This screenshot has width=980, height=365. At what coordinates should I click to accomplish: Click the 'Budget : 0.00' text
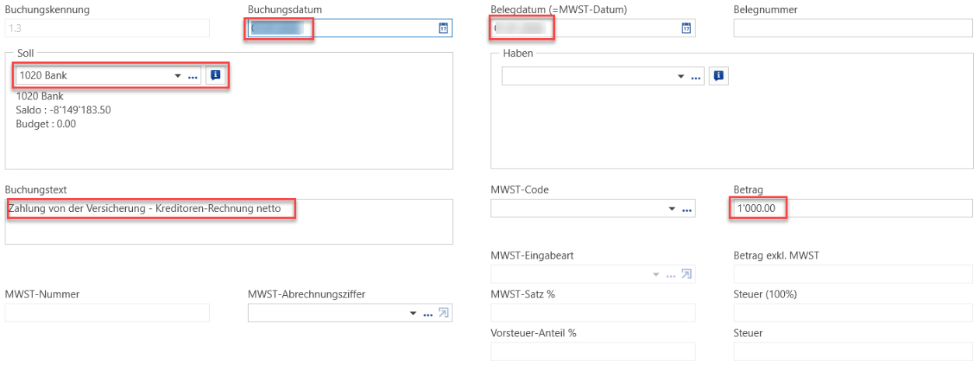[x=46, y=123]
